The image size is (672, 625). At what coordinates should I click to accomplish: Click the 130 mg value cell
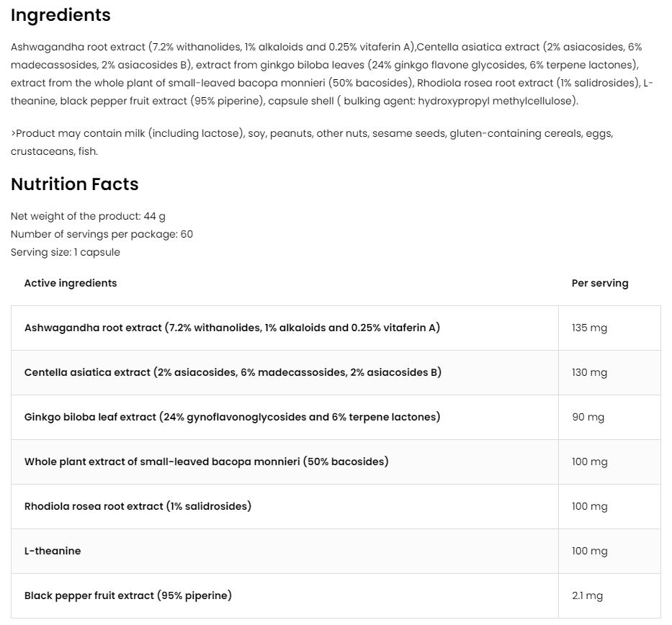click(589, 372)
